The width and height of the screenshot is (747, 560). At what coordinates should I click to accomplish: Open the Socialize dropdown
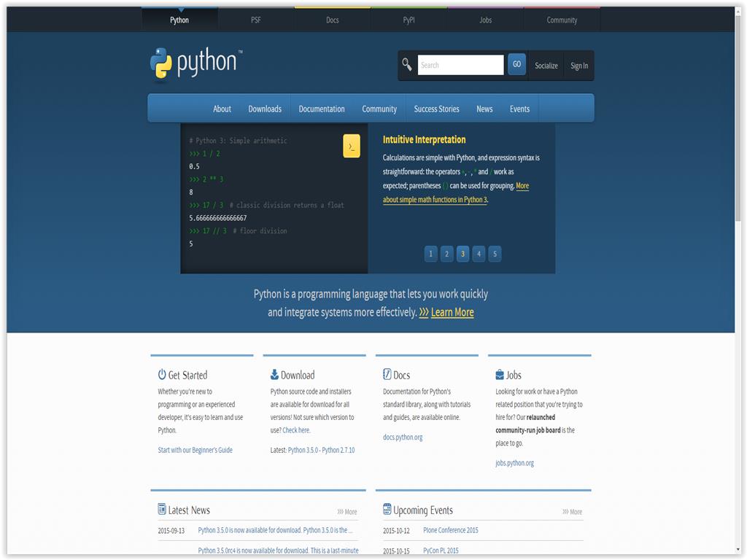click(x=546, y=66)
